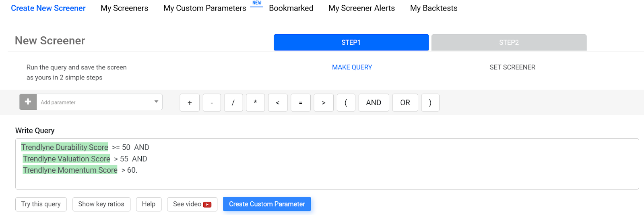The height and width of the screenshot is (215, 644).
Task: Insert an opening parenthesis
Action: pos(346,102)
